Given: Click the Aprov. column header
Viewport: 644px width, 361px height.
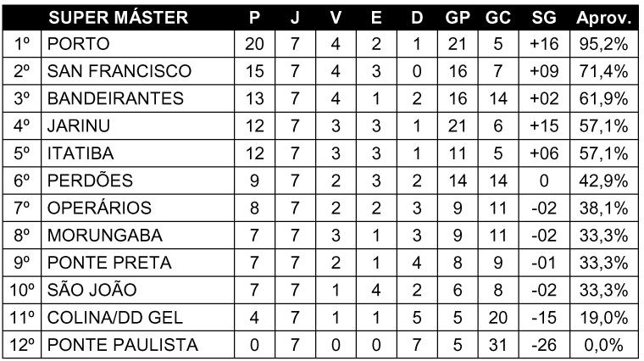Looking at the screenshot, I should click(x=603, y=18).
